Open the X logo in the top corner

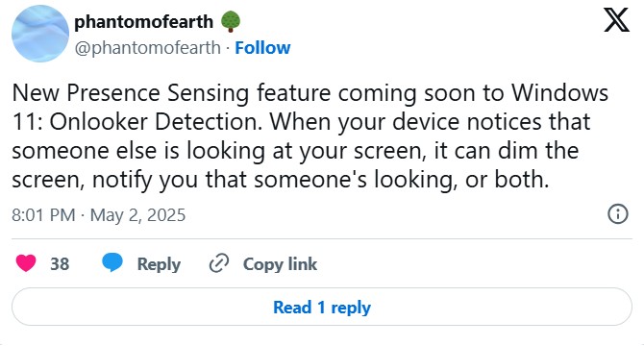[616, 19]
